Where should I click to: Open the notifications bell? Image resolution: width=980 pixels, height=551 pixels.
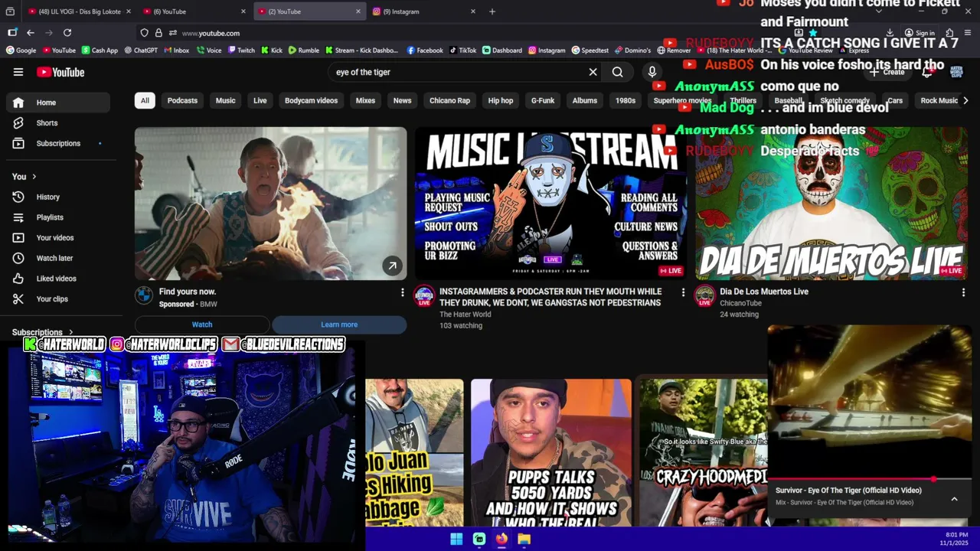[927, 72]
